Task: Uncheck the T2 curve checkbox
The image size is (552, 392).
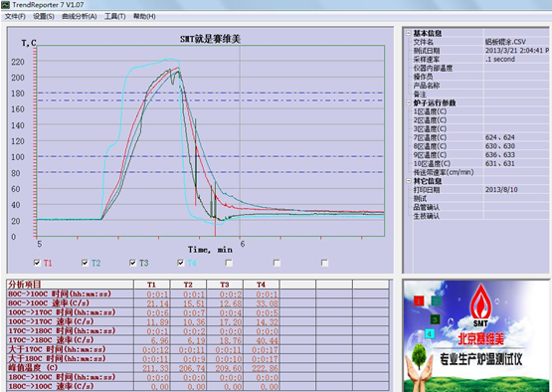Action: 85,263
